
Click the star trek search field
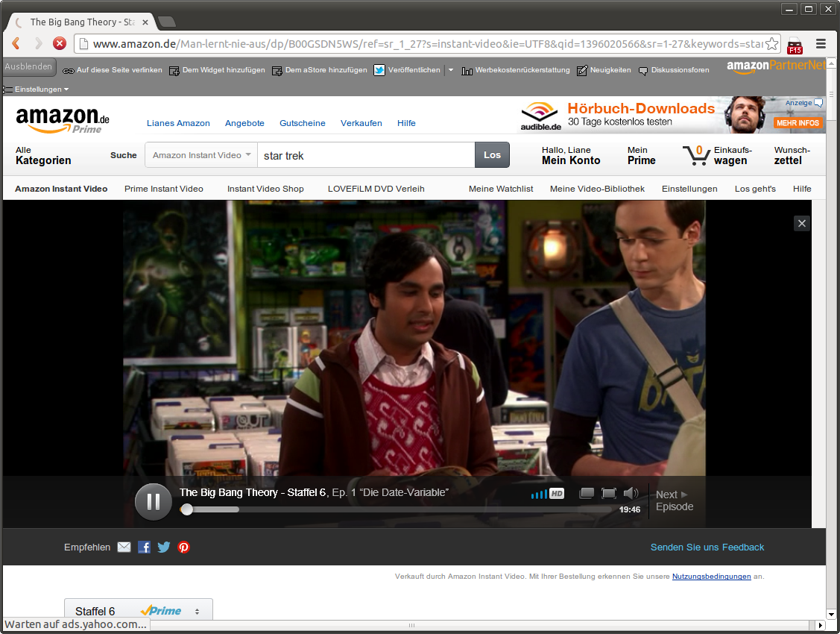point(366,155)
